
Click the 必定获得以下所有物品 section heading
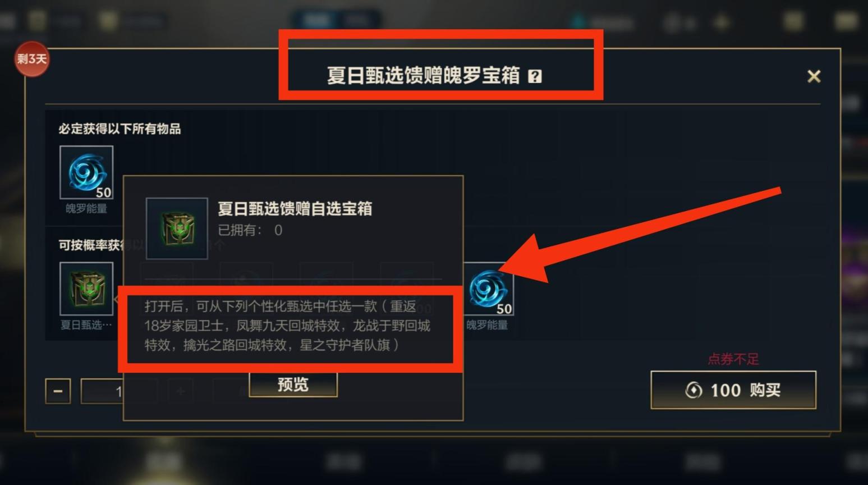tap(120, 129)
